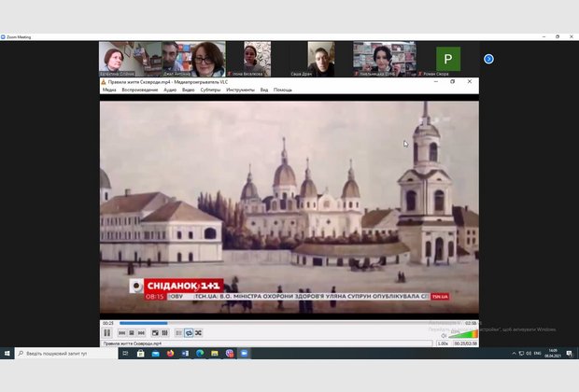Adjust the VLC volume slider

[464, 333]
